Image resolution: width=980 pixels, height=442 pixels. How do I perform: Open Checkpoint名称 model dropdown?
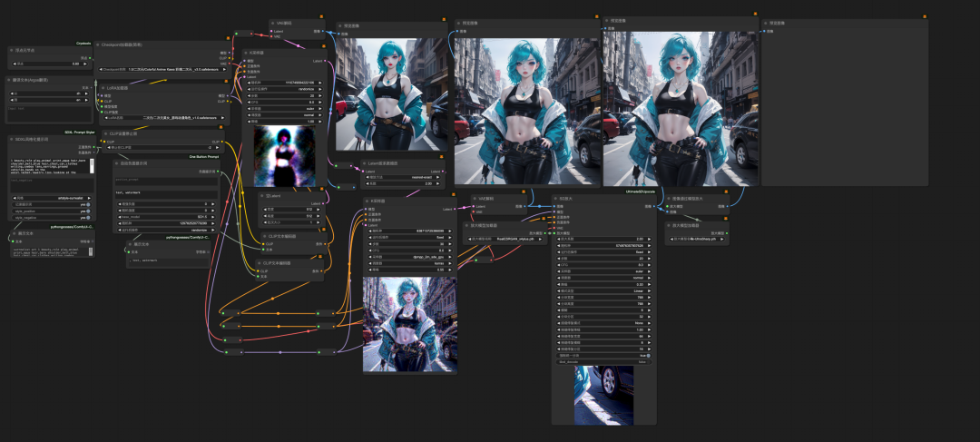point(162,69)
